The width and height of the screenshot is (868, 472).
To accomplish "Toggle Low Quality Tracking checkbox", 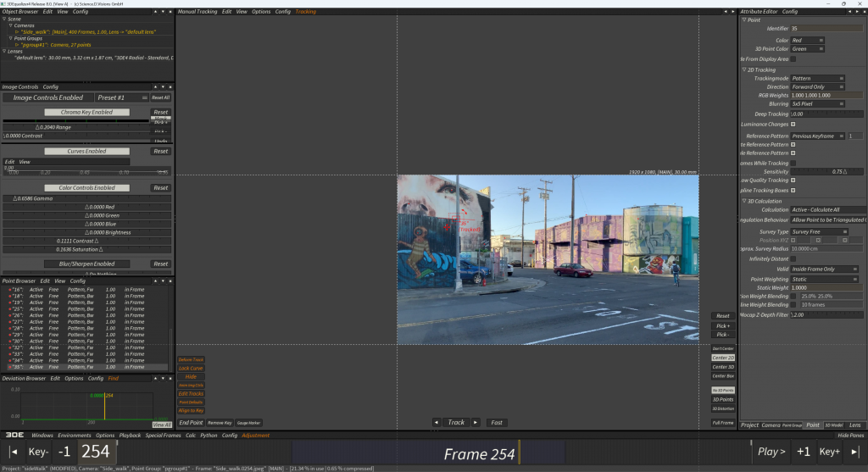I will click(x=793, y=180).
